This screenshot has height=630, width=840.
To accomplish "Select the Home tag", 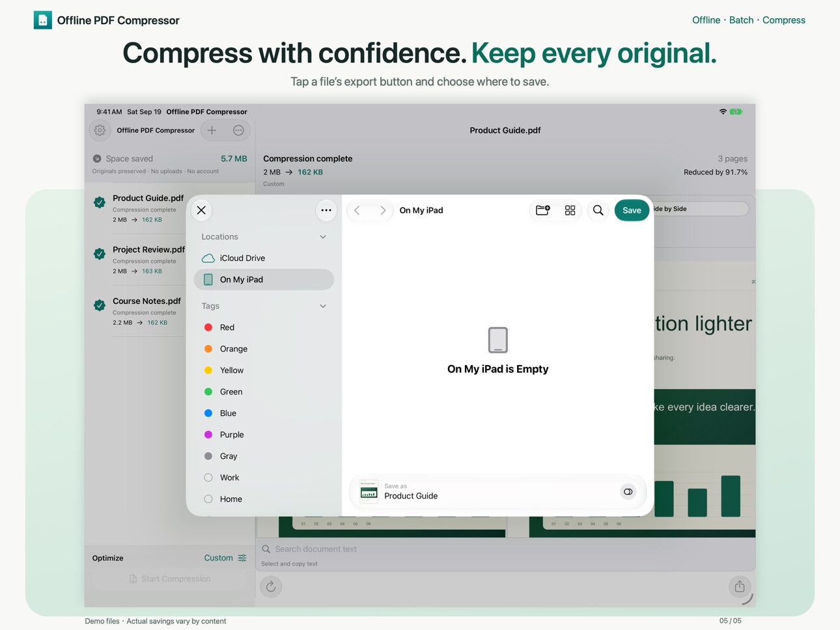I will pos(264,499).
